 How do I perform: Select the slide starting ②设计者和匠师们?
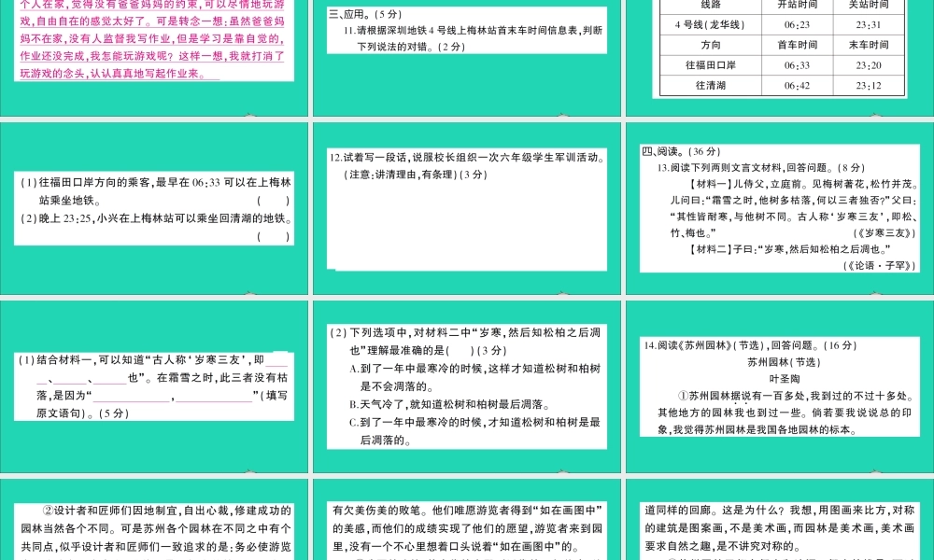154,520
